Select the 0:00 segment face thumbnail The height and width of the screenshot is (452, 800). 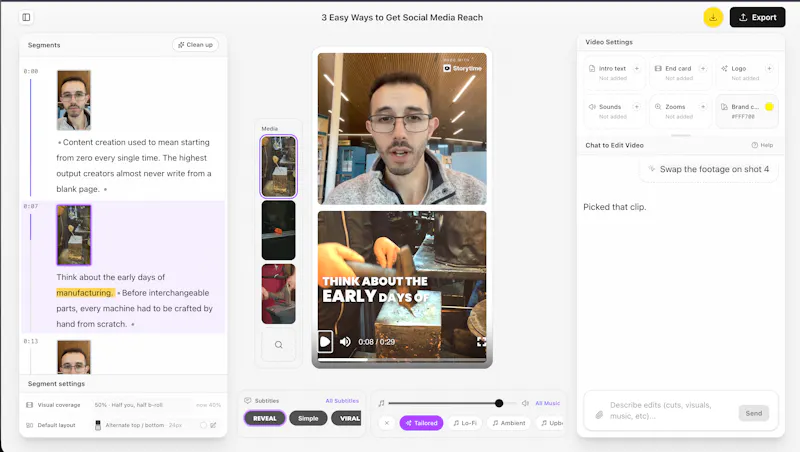tap(74, 100)
